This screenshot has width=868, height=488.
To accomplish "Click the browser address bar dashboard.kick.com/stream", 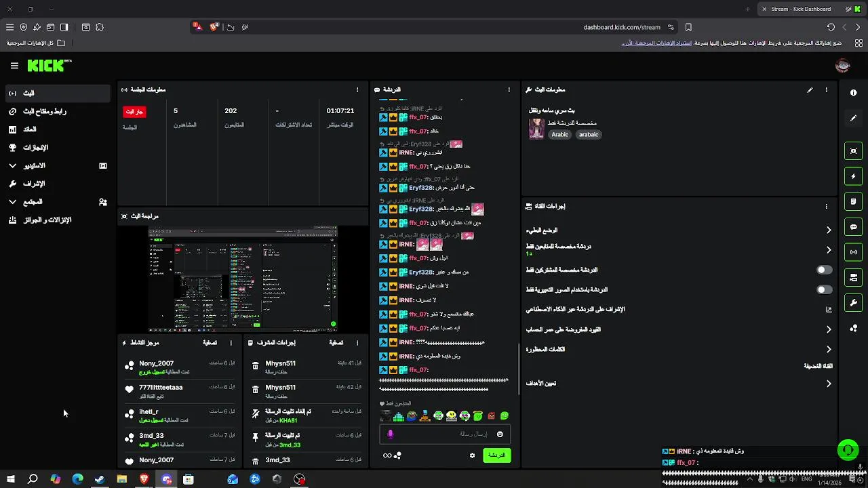I will 622,27.
